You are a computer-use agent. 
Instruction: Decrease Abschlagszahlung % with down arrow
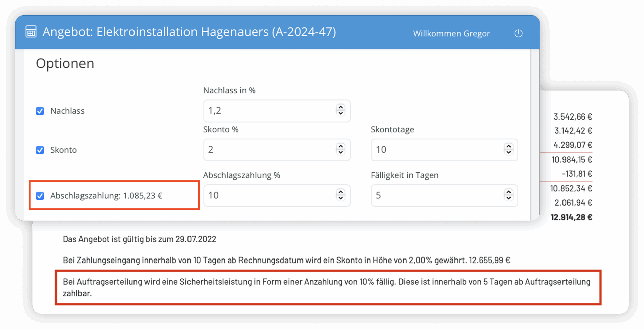pyautogui.click(x=341, y=198)
